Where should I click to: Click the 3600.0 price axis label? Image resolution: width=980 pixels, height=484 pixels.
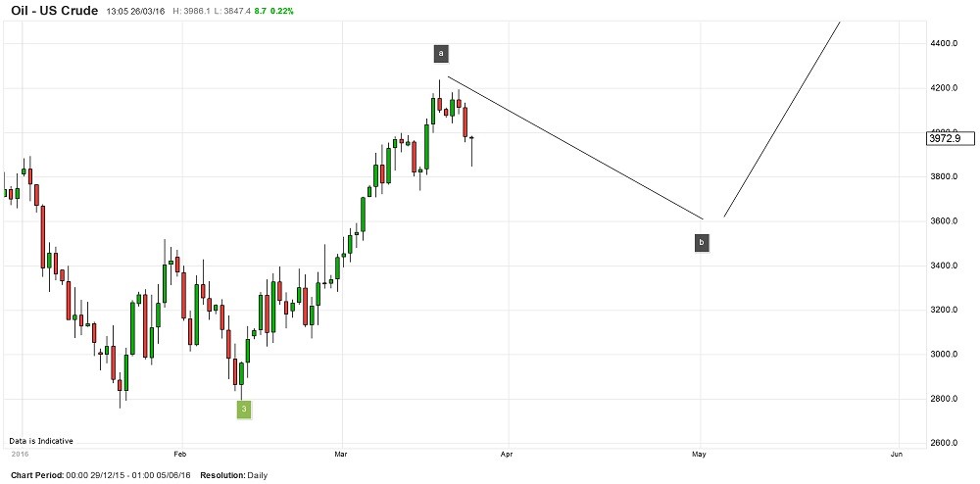[x=945, y=221]
